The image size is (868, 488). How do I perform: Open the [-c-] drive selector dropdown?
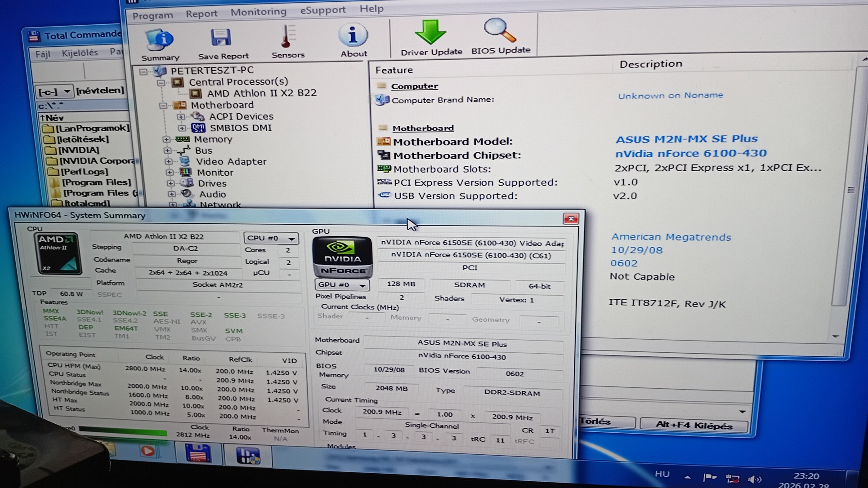point(54,92)
